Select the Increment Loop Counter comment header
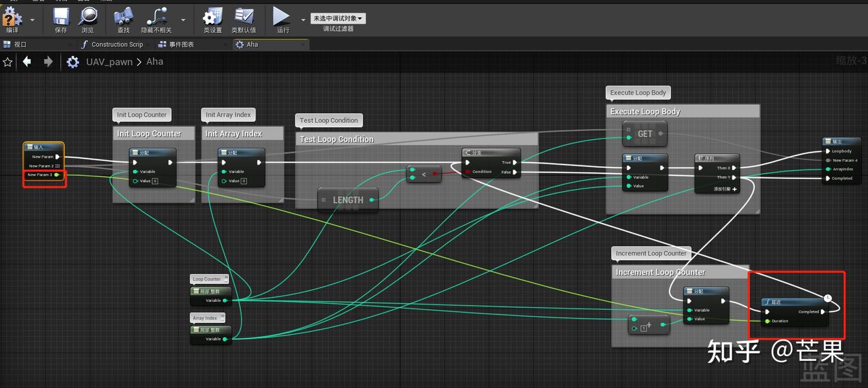This screenshot has width=868, height=388. pyautogui.click(x=681, y=272)
